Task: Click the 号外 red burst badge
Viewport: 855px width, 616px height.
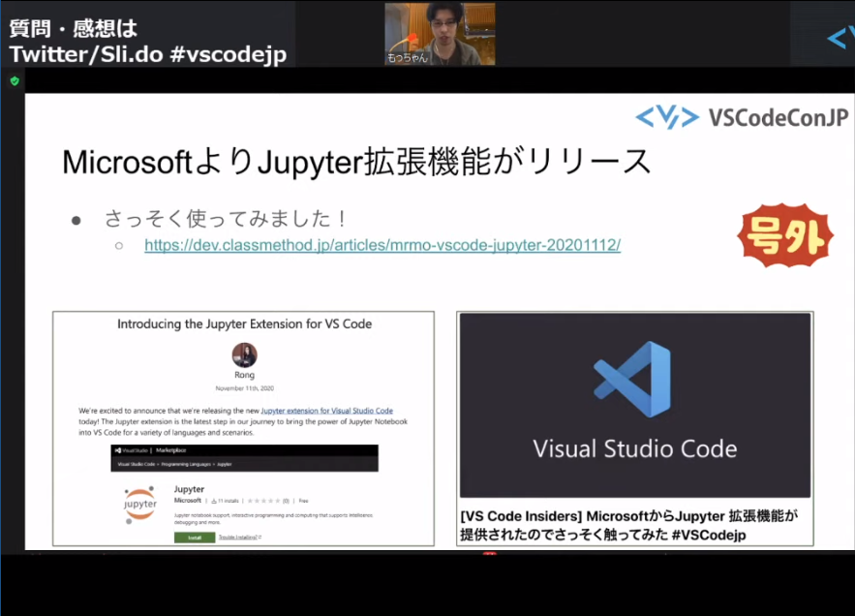Action: tap(785, 235)
